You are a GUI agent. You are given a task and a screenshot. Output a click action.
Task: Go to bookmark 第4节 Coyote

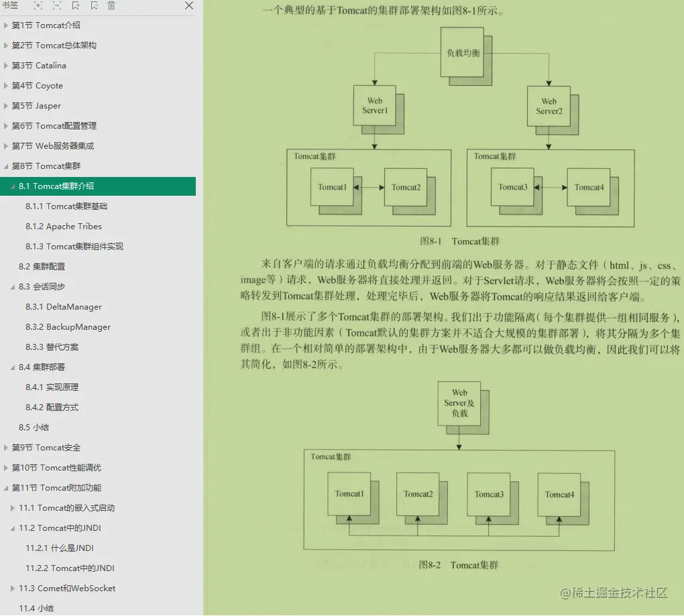pos(37,85)
